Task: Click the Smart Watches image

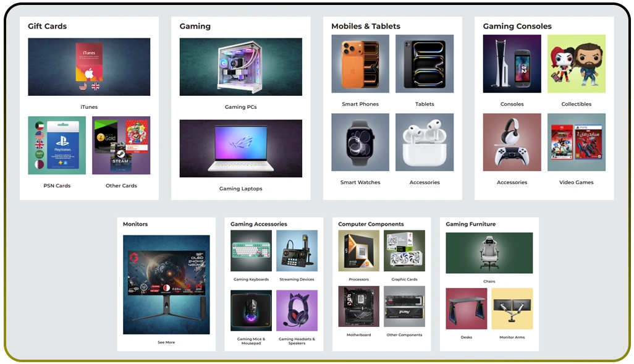Action: pos(360,142)
